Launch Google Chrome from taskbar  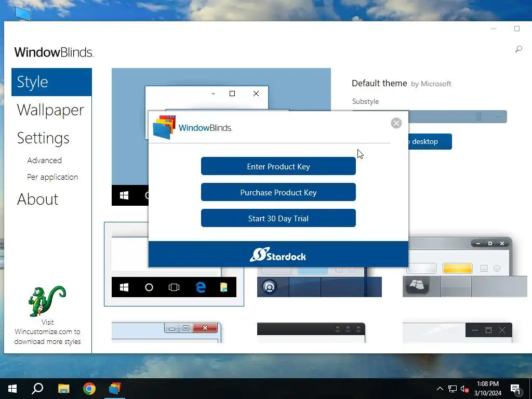[89, 389]
